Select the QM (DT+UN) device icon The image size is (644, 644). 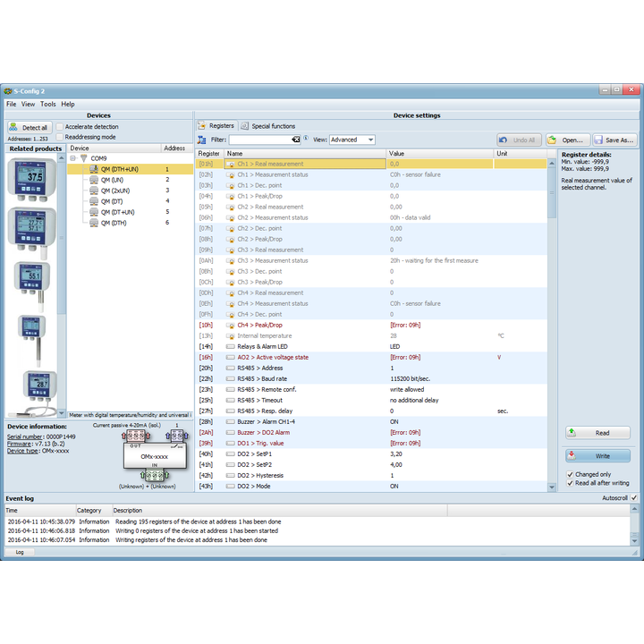tap(93, 212)
